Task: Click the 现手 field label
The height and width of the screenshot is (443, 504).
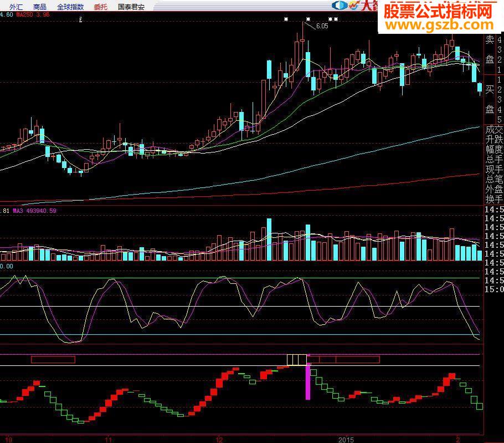Action: (x=494, y=169)
